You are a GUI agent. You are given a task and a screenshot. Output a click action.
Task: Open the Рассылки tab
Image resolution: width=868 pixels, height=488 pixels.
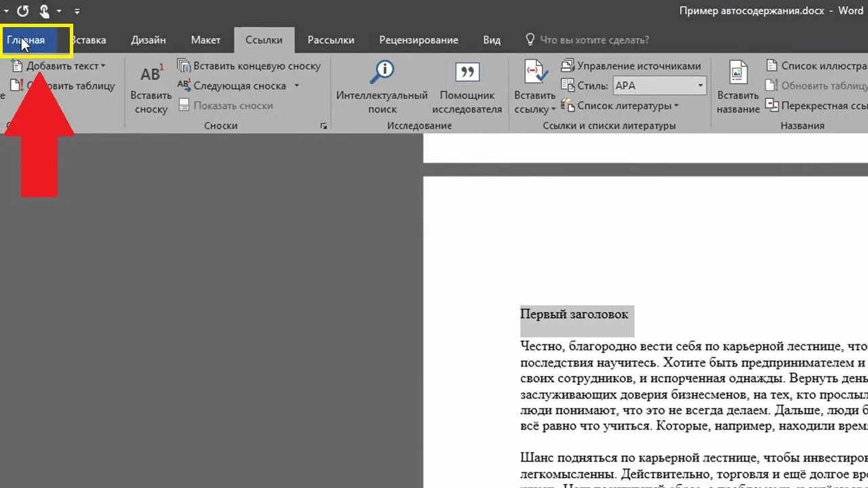331,40
